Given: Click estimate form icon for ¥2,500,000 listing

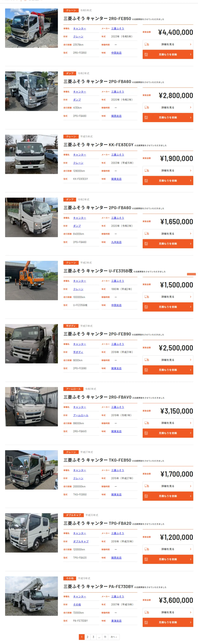Looking at the screenshot, I should 146,370.
